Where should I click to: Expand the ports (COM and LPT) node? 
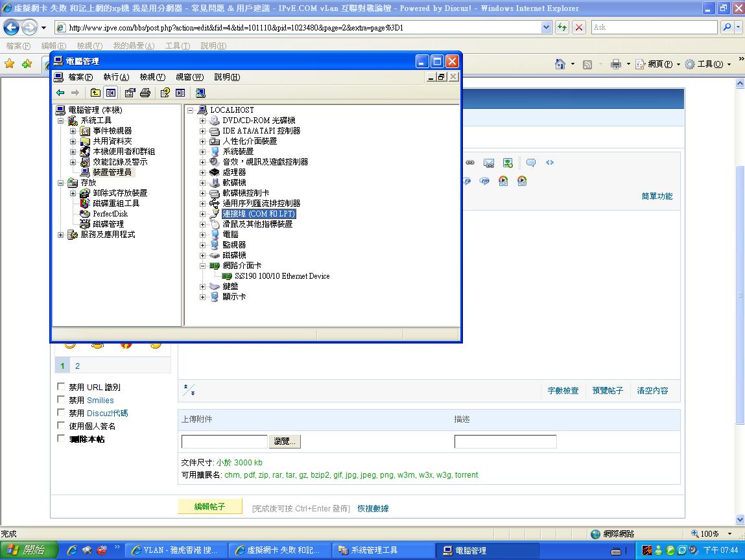point(202,215)
